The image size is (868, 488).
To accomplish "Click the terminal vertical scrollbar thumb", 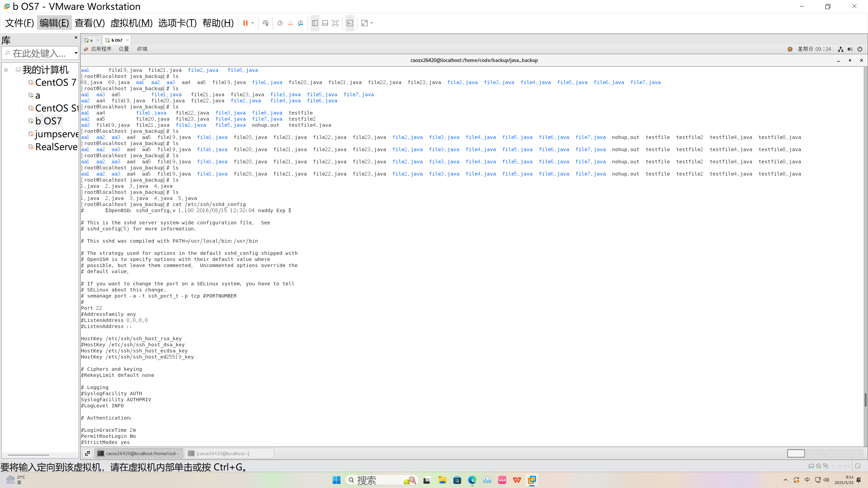I will click(865, 400).
